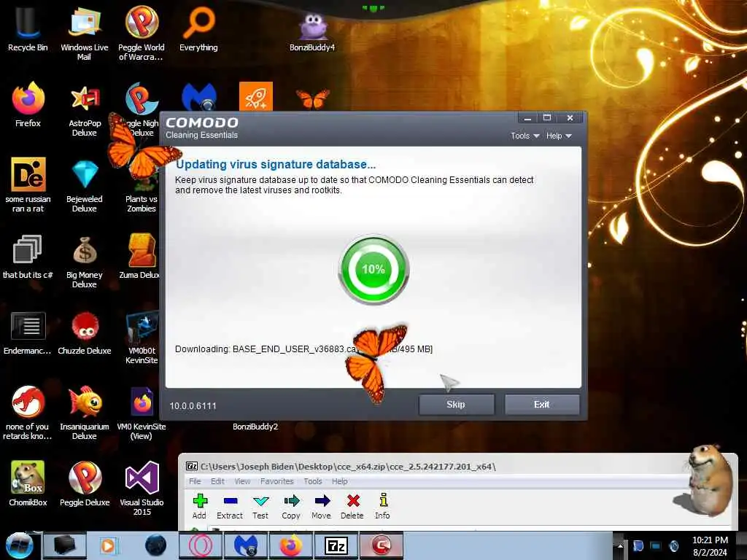
Task: Open 'that but its c#' desktop icon
Action: tap(27, 257)
